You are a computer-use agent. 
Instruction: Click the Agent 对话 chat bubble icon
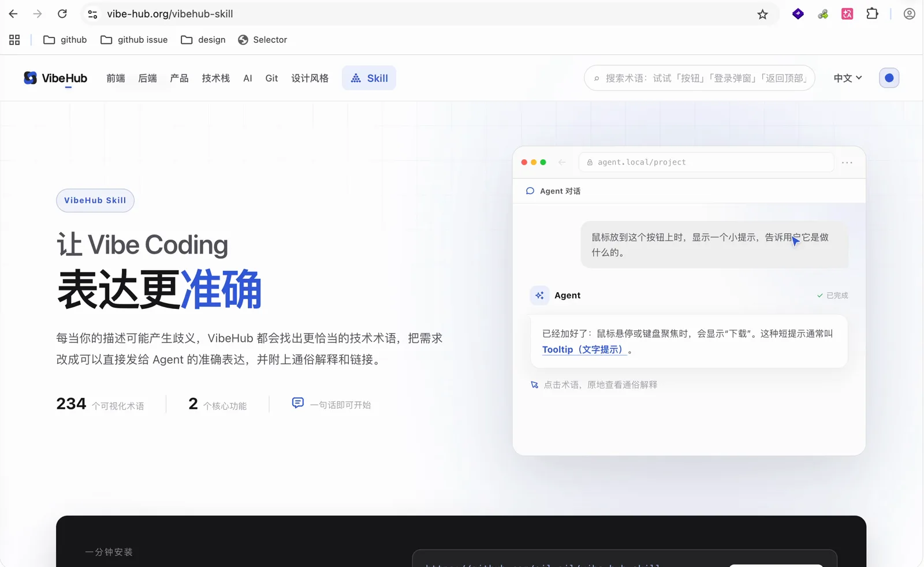click(530, 191)
